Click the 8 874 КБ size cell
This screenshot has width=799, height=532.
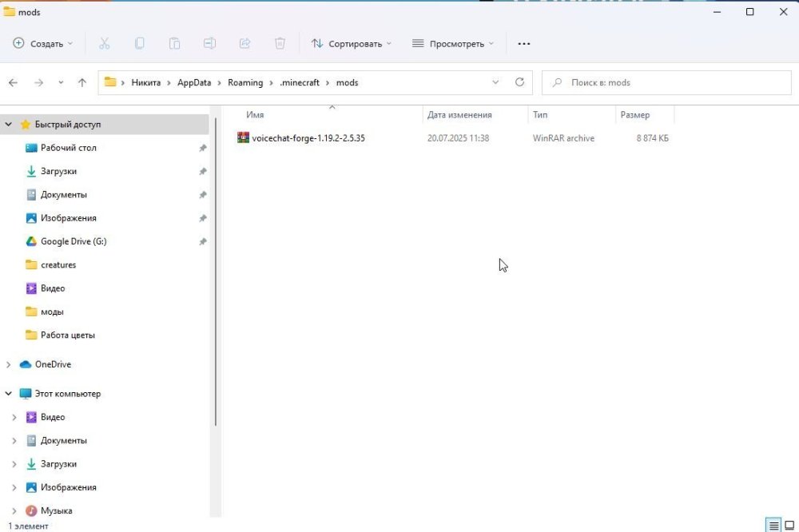(x=652, y=138)
